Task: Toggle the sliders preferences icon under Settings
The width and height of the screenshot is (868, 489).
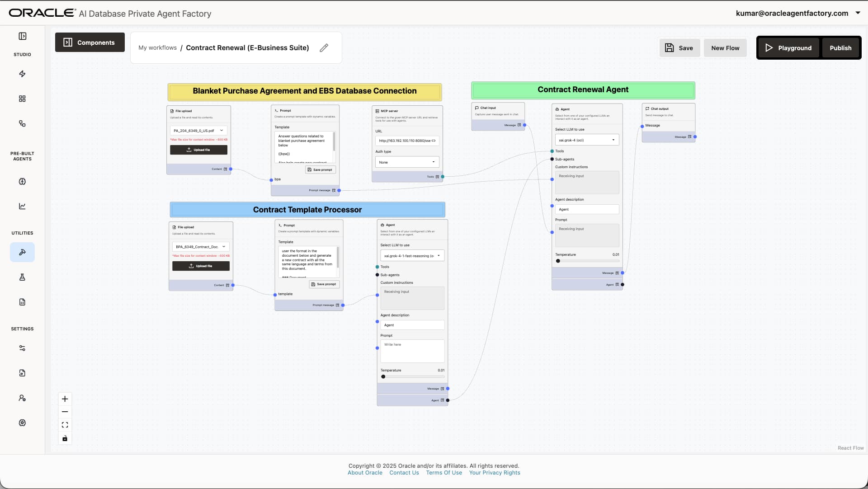Action: tap(22, 348)
